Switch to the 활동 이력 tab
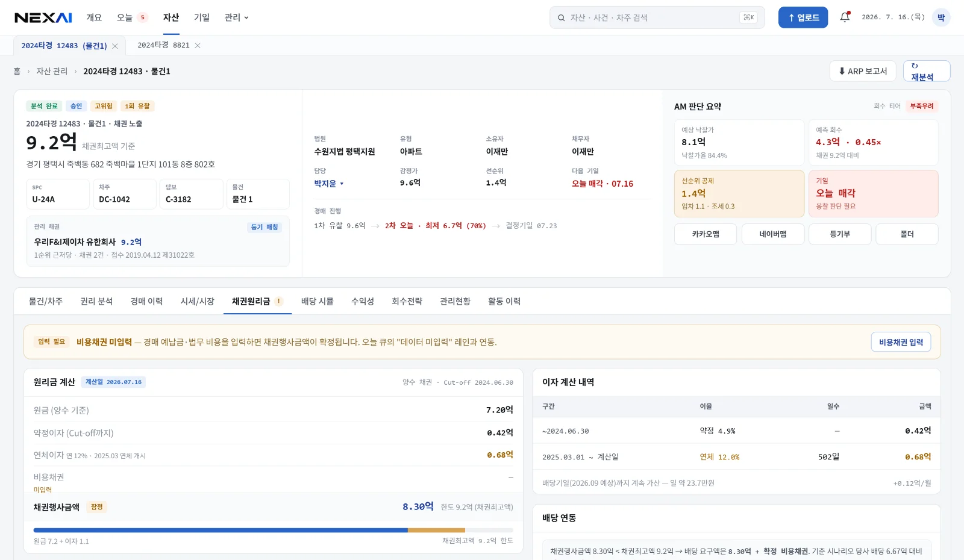 504,301
